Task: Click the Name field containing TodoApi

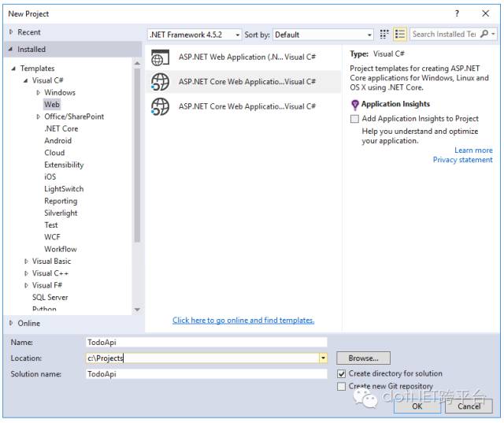Action: click(x=206, y=342)
